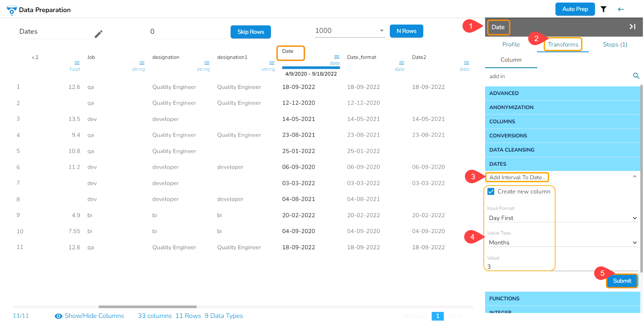This screenshot has width=644, height=321.
Task: Click the N Rows button
Action: point(406,31)
